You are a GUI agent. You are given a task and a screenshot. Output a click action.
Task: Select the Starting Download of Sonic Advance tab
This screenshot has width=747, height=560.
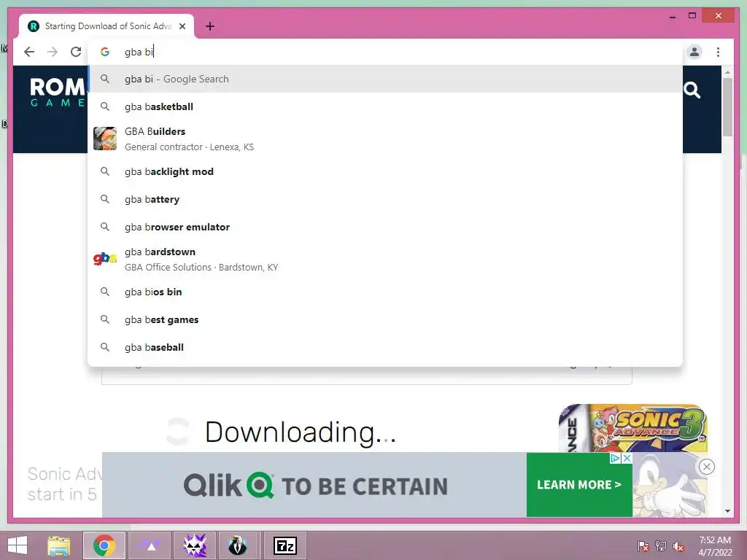(x=107, y=26)
